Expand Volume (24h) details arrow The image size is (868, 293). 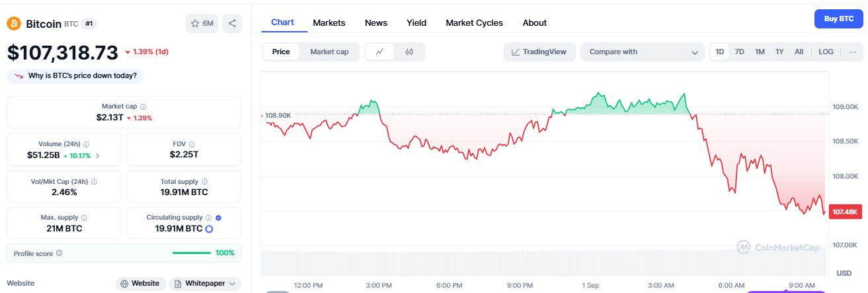98,156
